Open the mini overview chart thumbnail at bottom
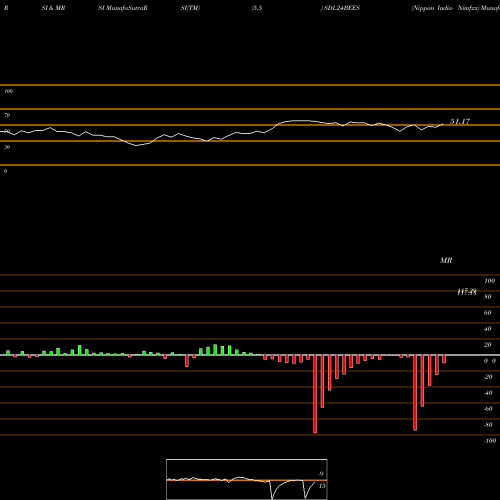The image size is (500, 500). pyautogui.click(x=247, y=479)
